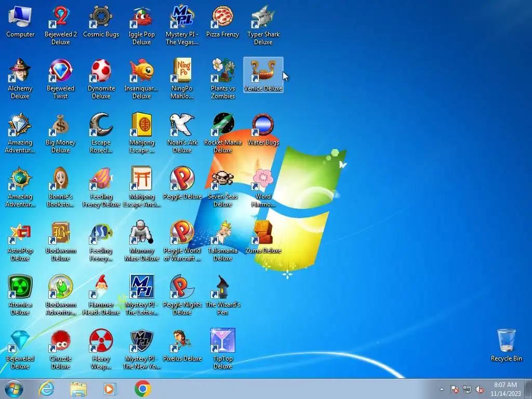Click the muted volume speaker icon

(480, 389)
